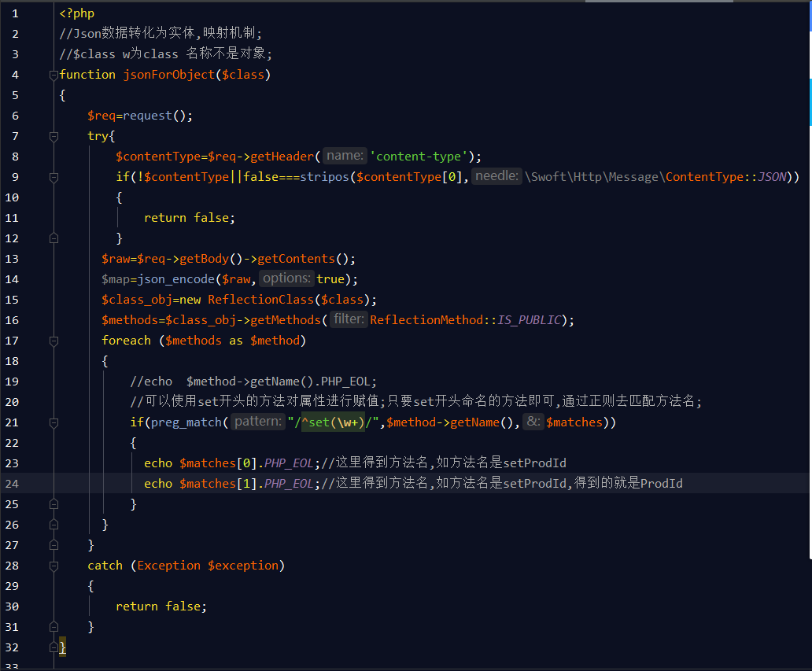Click the fold end marker on line 26
Viewport: 812px width, 671px height.
point(54,525)
